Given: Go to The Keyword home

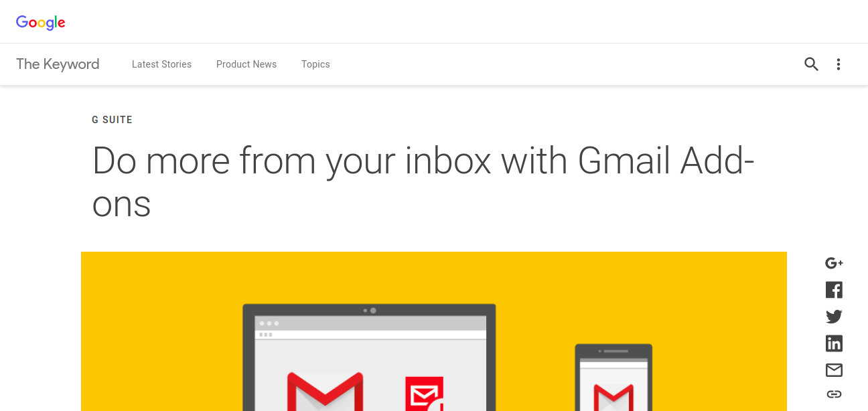Looking at the screenshot, I should click(58, 64).
